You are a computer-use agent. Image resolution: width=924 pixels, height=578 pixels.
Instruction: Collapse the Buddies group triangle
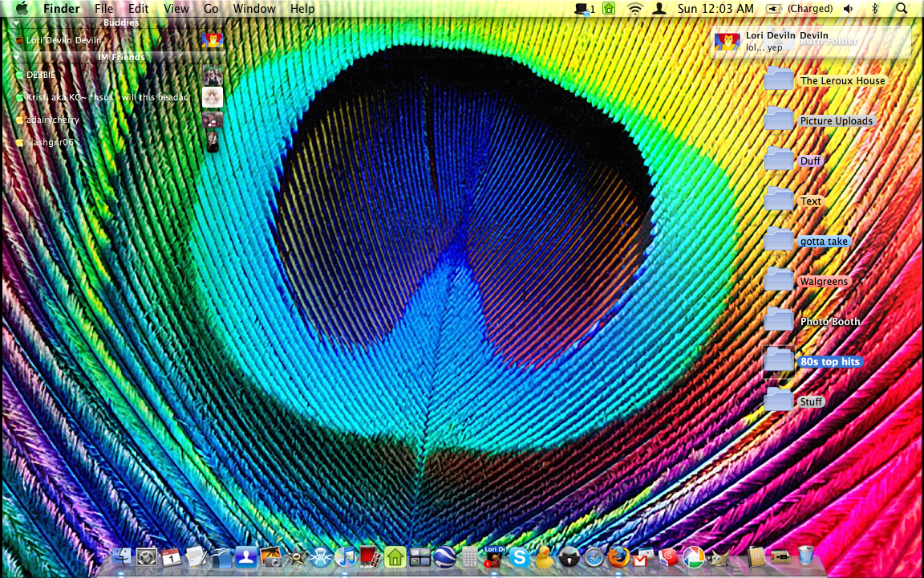[17, 23]
